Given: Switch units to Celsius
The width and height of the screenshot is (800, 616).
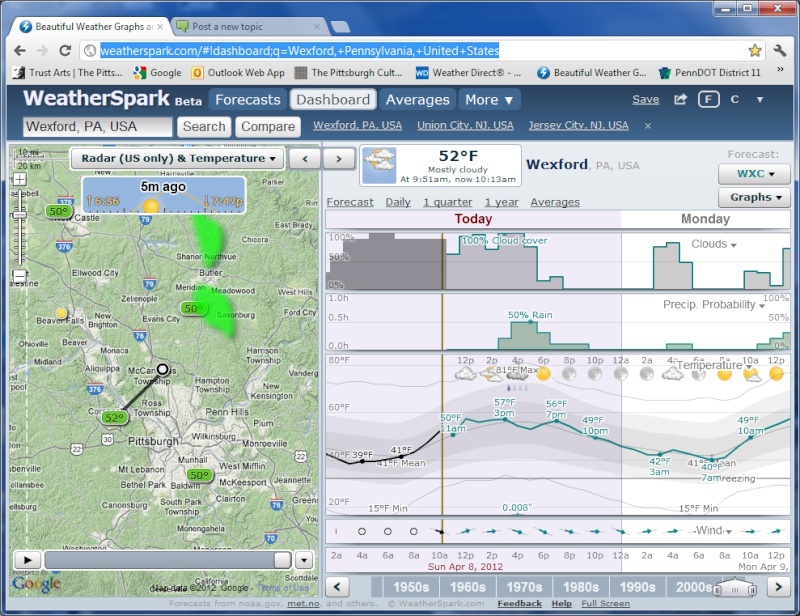Looking at the screenshot, I should 735,100.
